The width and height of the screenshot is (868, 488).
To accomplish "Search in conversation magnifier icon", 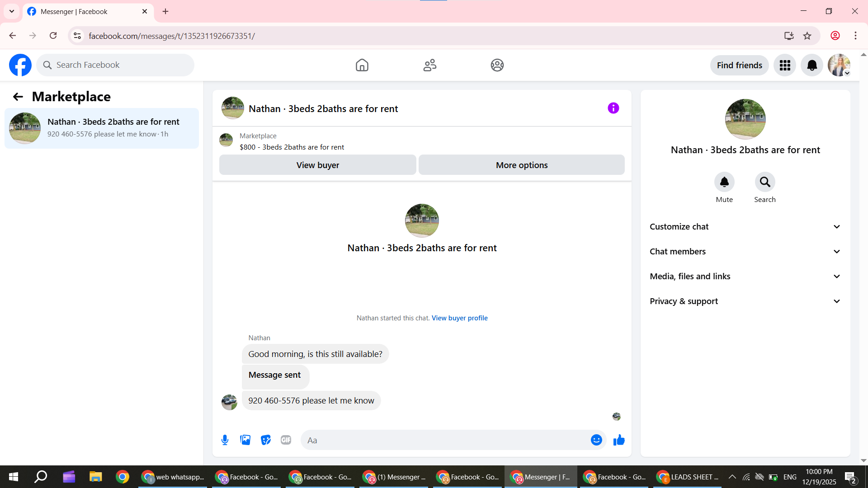I will (764, 182).
